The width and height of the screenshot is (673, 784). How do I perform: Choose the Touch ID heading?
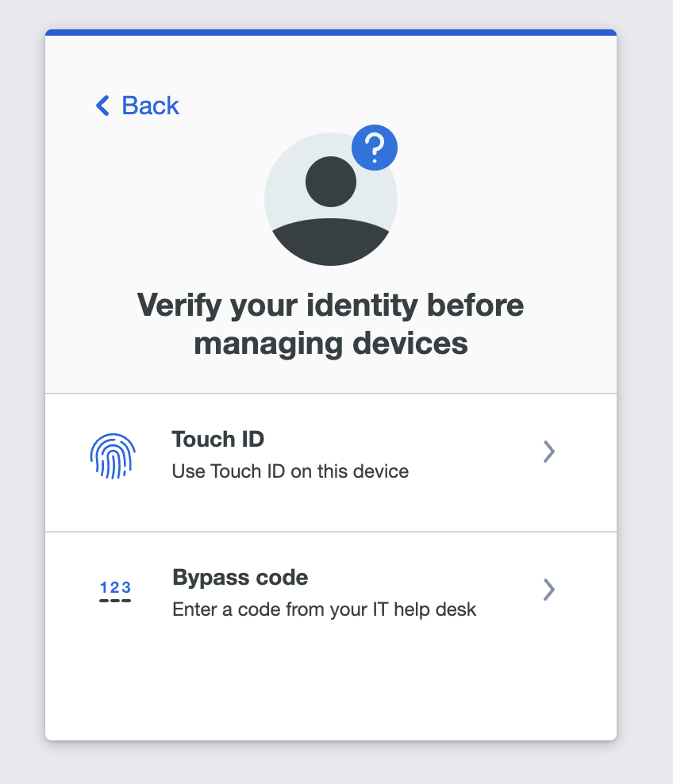coord(218,439)
